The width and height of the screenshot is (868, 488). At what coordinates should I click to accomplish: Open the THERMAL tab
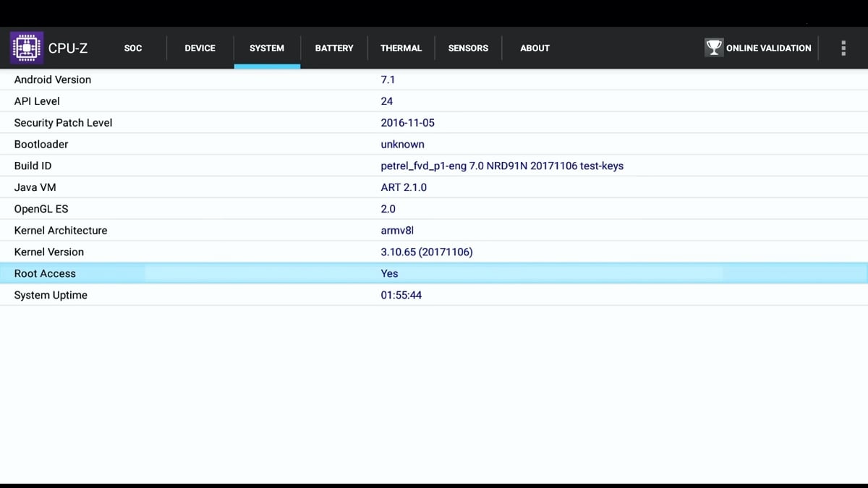[x=401, y=48]
